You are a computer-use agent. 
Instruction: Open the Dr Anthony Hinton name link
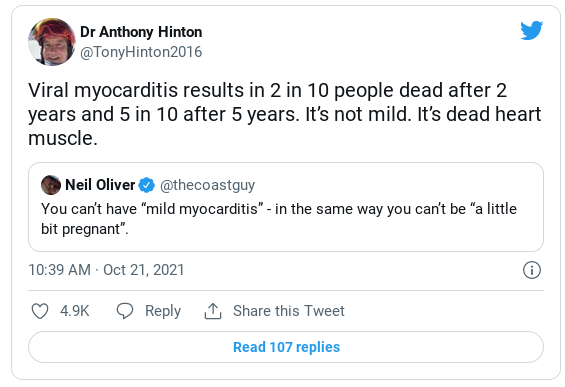(x=141, y=32)
